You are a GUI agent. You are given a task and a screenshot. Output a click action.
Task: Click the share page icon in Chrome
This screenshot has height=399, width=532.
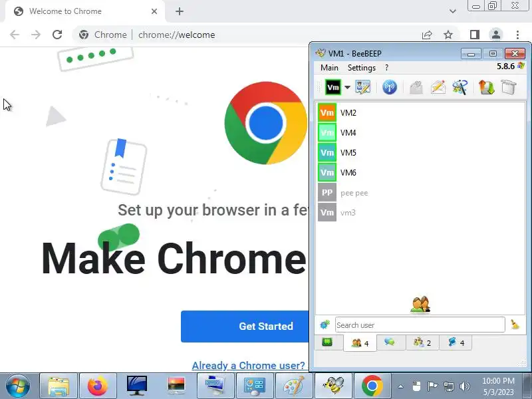[427, 35]
